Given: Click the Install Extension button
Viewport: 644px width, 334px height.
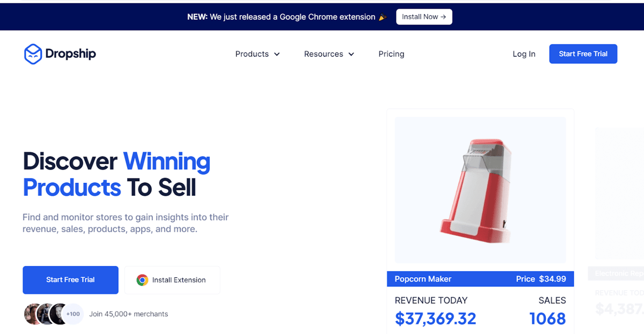Looking at the screenshot, I should point(172,280).
